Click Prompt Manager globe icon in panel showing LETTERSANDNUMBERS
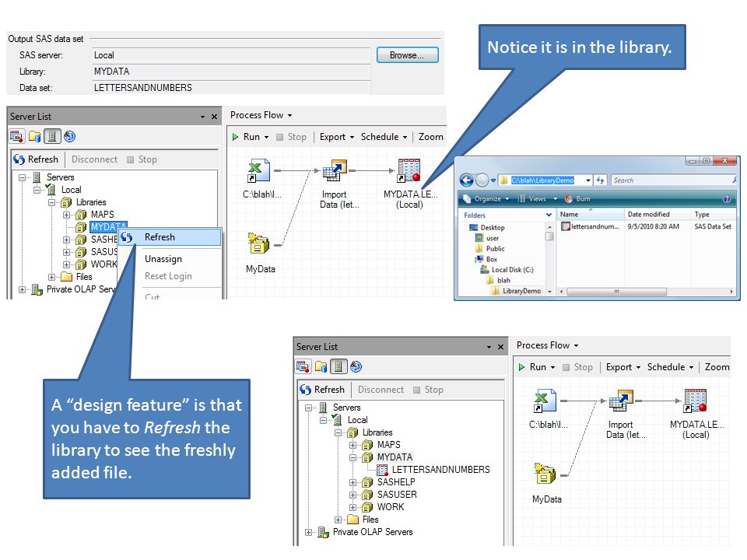The width and height of the screenshot is (747, 560). coord(356,366)
